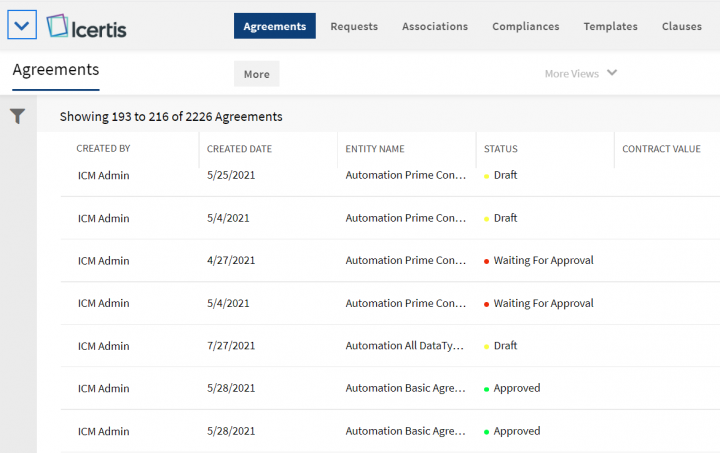720x453 pixels.
Task: Click the Contract Value column header
Action: pyautogui.click(x=661, y=149)
